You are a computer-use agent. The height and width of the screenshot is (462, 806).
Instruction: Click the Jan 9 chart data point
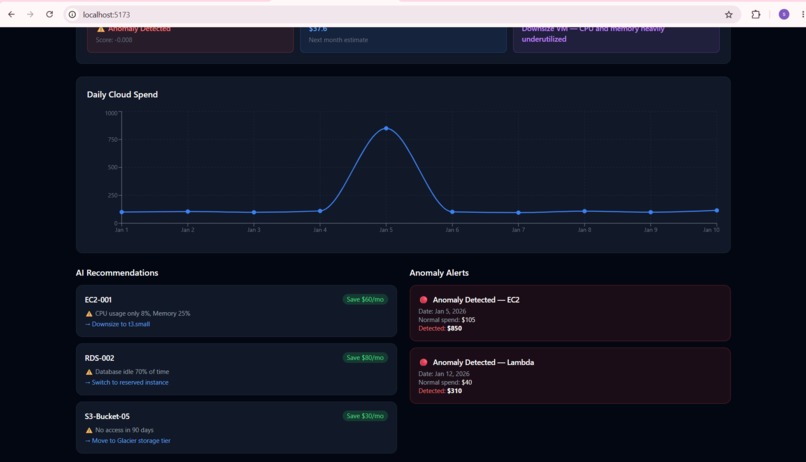pyautogui.click(x=651, y=212)
